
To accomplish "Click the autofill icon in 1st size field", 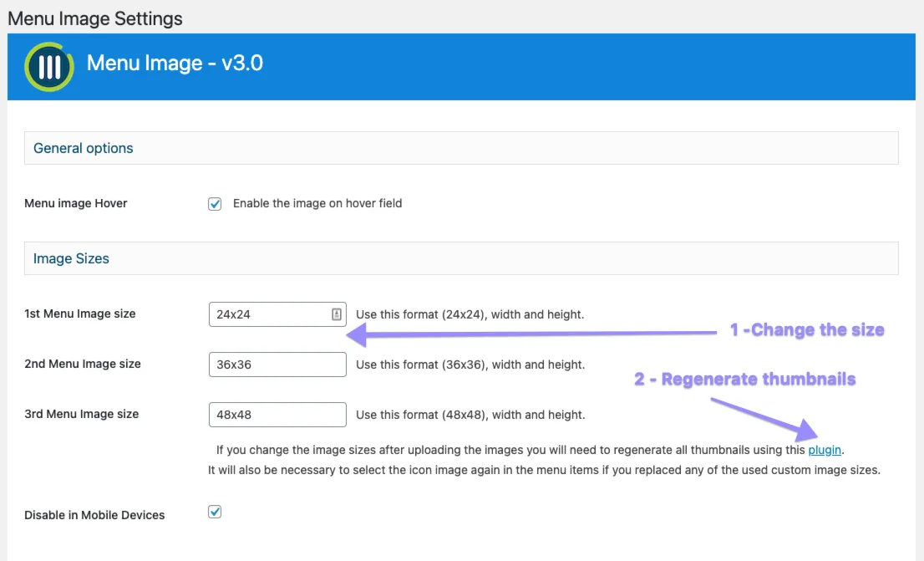I will tap(337, 314).
